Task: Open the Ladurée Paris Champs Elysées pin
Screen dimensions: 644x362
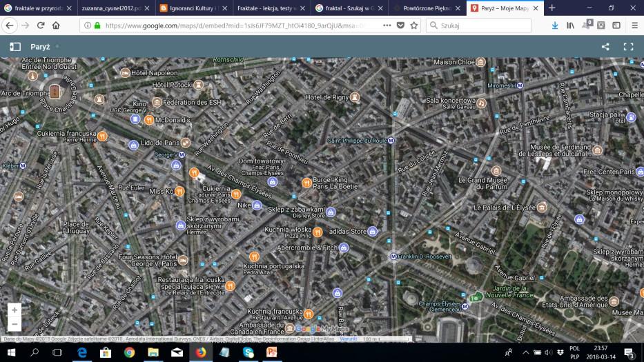Action: click(236, 194)
